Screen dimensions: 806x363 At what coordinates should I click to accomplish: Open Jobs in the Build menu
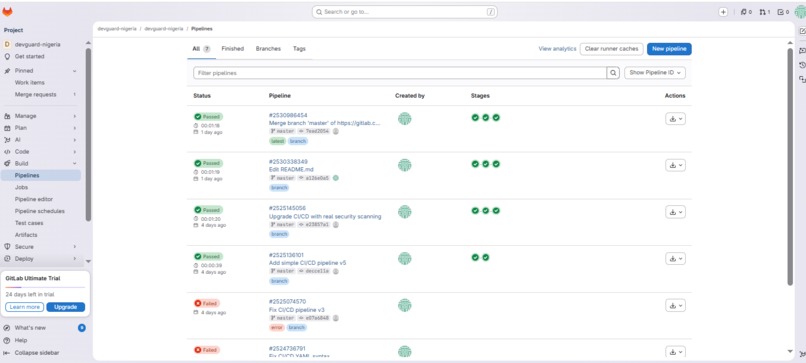[x=41, y=187]
